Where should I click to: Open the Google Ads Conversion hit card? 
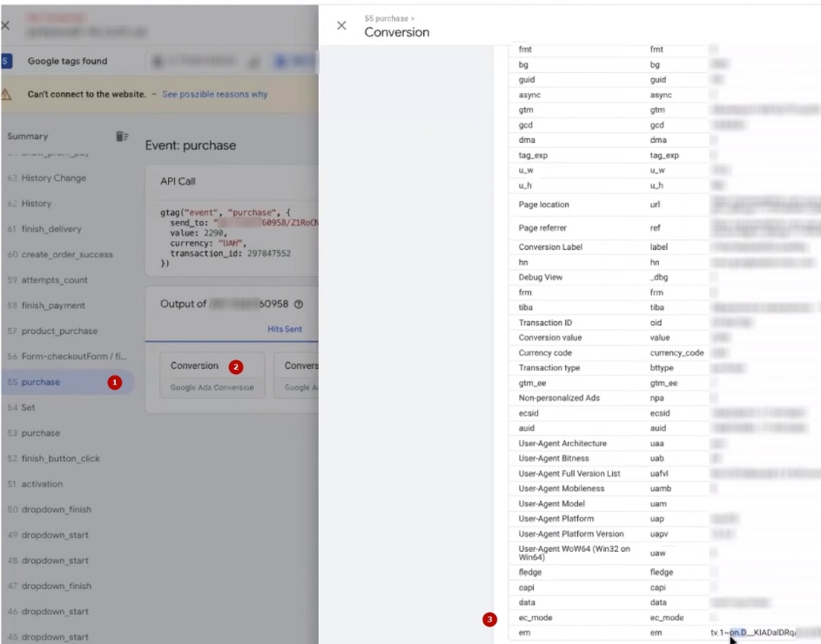click(x=207, y=375)
